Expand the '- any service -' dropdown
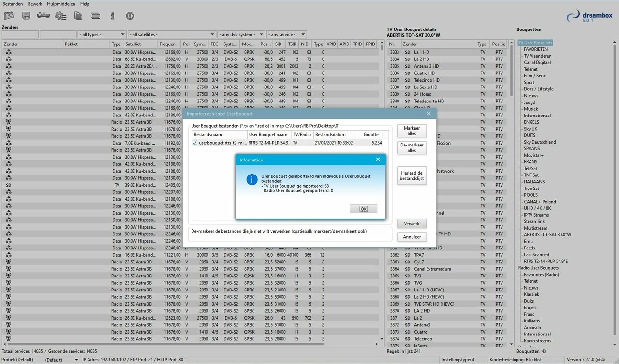This screenshot has height=364, width=619. (287, 34)
